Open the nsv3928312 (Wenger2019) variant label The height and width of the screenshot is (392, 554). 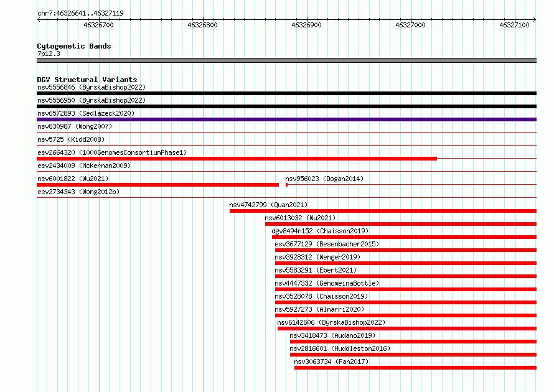click(317, 257)
